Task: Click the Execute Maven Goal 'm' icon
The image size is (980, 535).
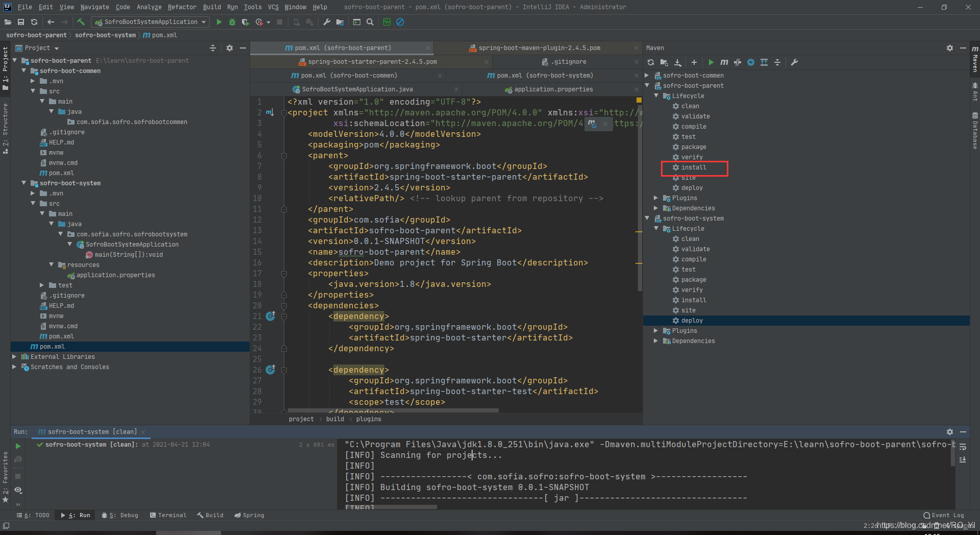Action: click(724, 62)
